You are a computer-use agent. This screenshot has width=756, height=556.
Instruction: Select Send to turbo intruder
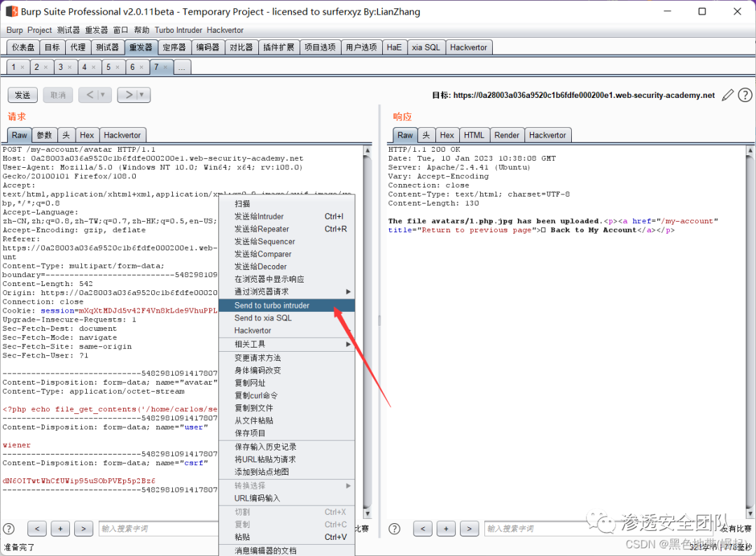point(287,305)
